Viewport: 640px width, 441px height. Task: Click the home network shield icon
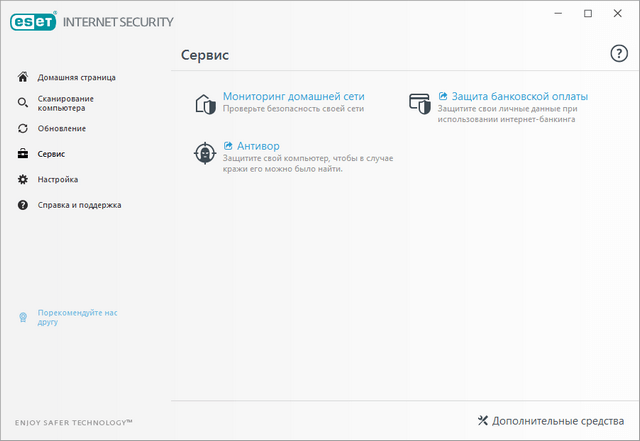point(205,102)
